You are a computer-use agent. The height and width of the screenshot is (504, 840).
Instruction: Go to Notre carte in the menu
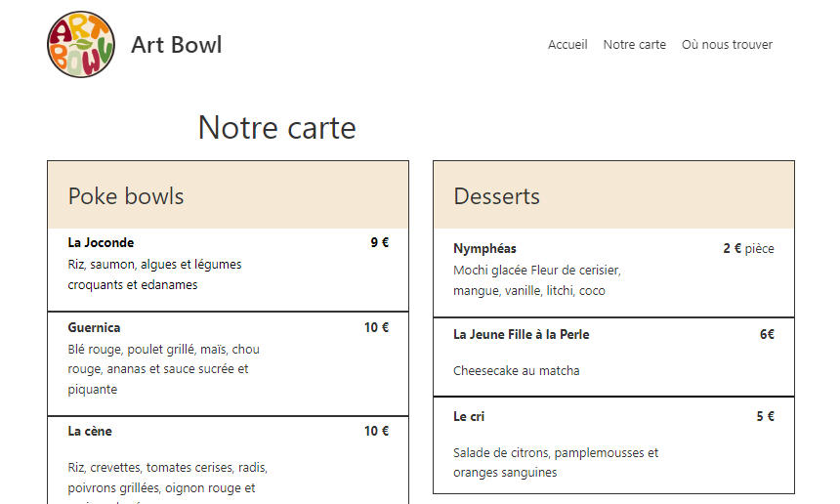click(634, 45)
